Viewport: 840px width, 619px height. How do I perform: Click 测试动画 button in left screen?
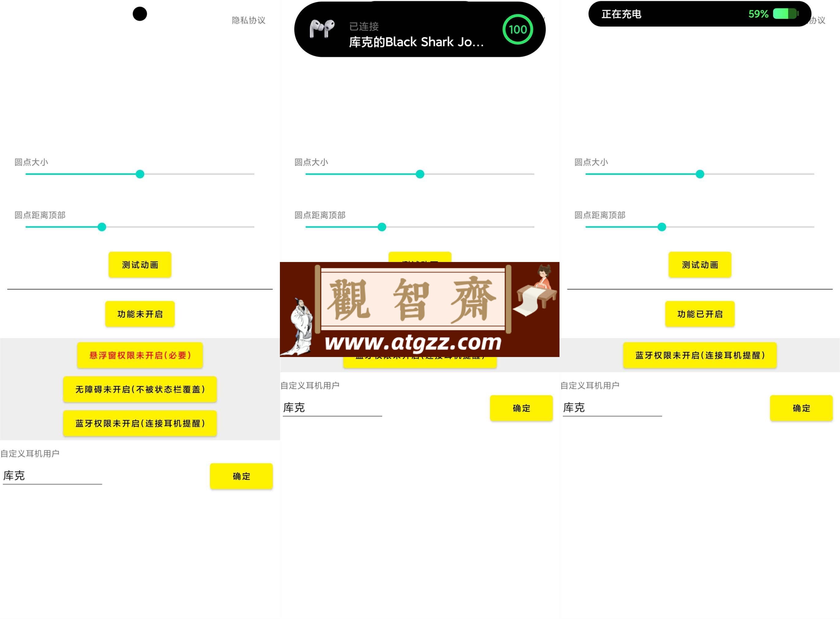(140, 265)
